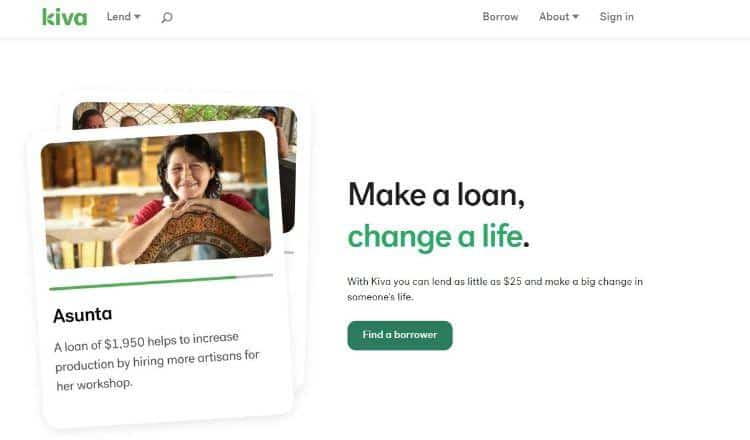Click the $25 lending description paragraph
Screen dimensions: 750x440
(x=495, y=289)
